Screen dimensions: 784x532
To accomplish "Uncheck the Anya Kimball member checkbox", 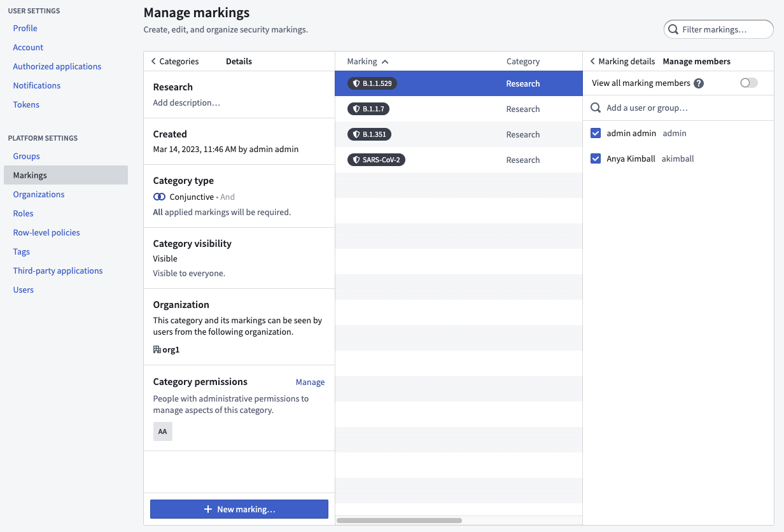I will 596,159.
